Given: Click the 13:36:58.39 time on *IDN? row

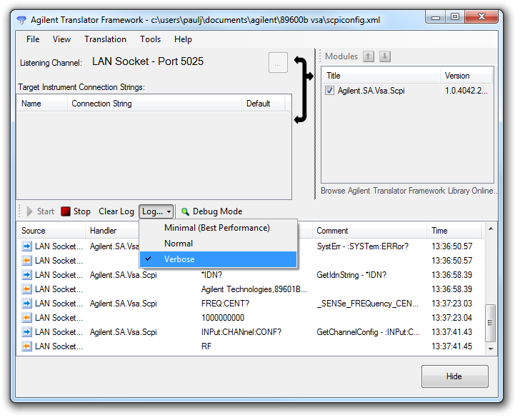Looking at the screenshot, I should pos(451,275).
